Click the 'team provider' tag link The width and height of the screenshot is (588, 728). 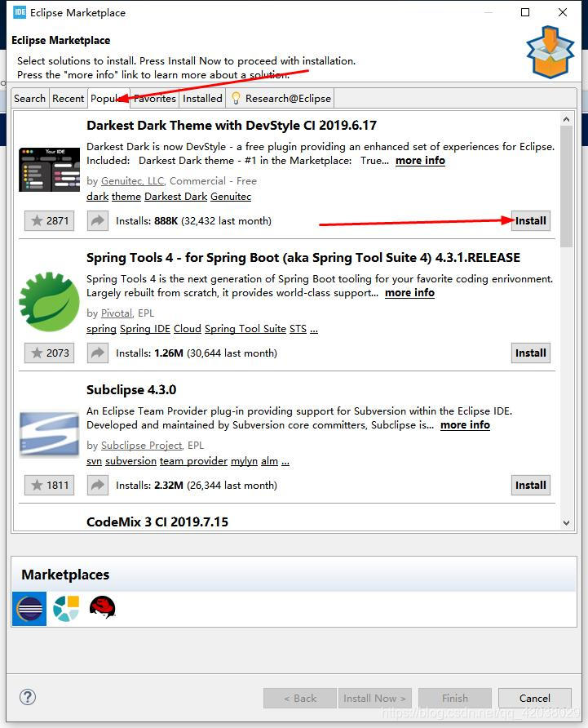193,461
